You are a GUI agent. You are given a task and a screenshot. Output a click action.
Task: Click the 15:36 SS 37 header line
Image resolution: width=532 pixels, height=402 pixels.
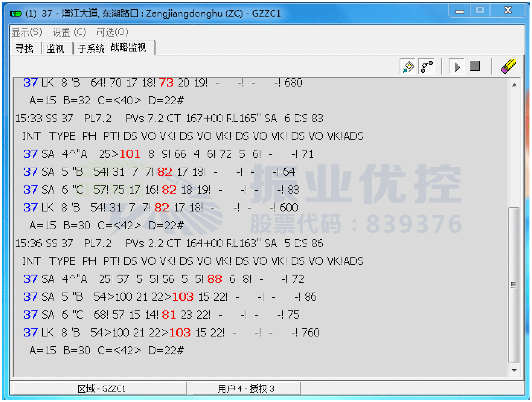pyautogui.click(x=169, y=244)
